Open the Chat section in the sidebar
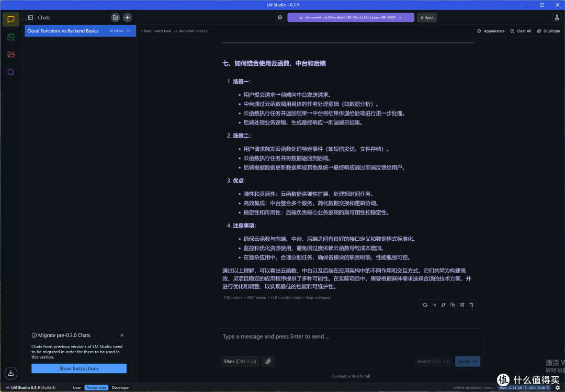The height and width of the screenshot is (392, 565). point(11,19)
